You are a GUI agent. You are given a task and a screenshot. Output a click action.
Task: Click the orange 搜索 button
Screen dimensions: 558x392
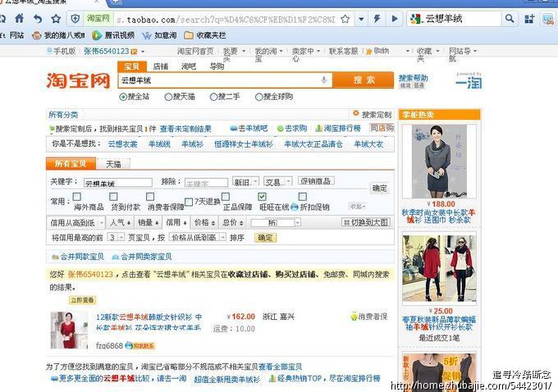pos(364,80)
